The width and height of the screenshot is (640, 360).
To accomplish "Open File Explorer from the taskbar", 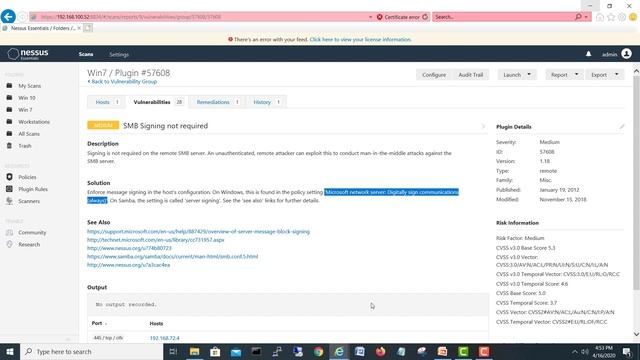I will pos(195,351).
